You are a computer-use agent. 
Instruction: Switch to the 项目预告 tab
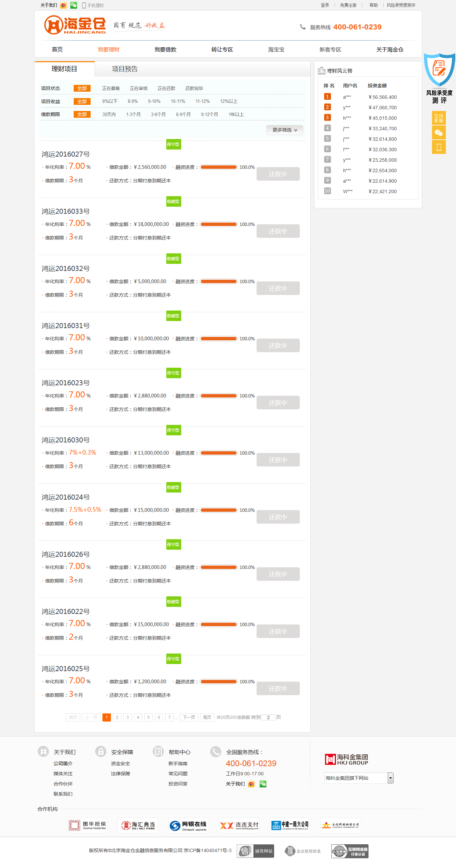(x=125, y=69)
